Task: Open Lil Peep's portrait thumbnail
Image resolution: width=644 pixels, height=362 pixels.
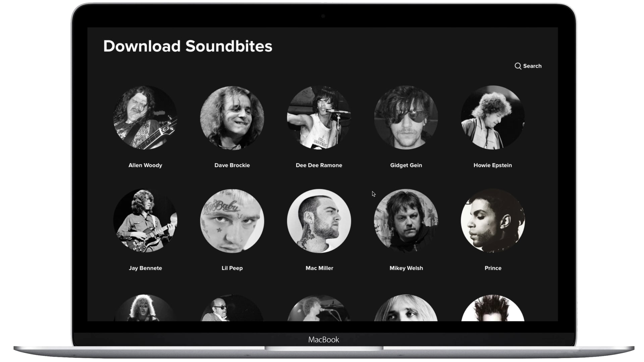Action: [232, 221]
